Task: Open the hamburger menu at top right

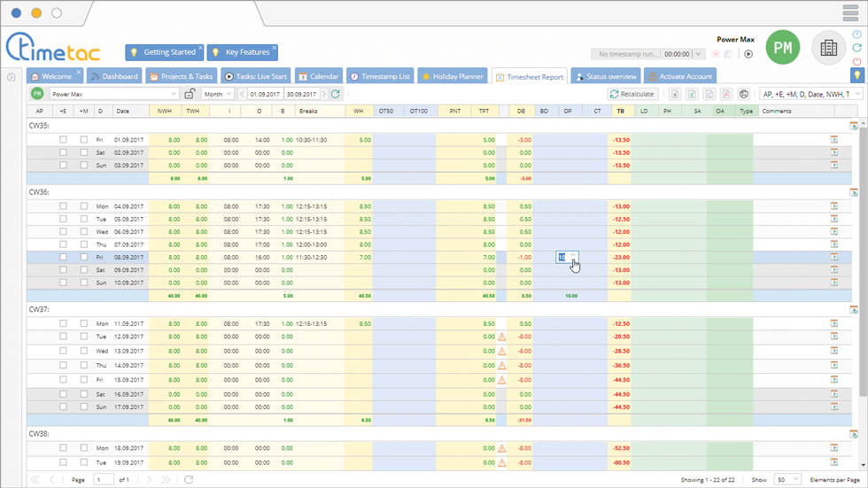Action: (x=850, y=12)
